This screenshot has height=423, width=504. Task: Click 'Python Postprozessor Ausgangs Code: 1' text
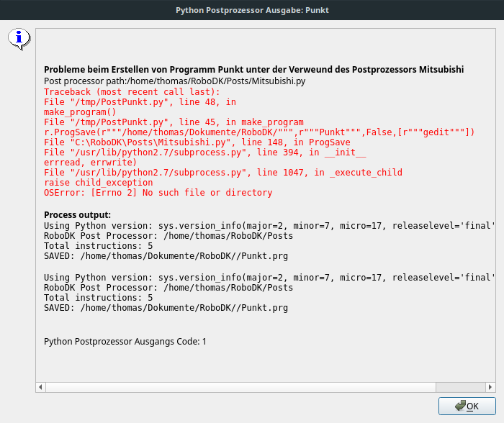125,341
